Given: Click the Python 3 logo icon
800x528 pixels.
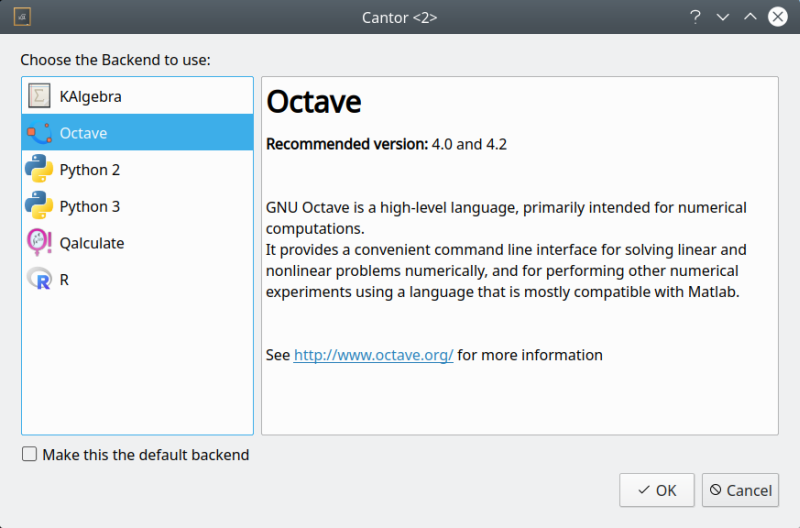Looking at the screenshot, I should (39, 206).
